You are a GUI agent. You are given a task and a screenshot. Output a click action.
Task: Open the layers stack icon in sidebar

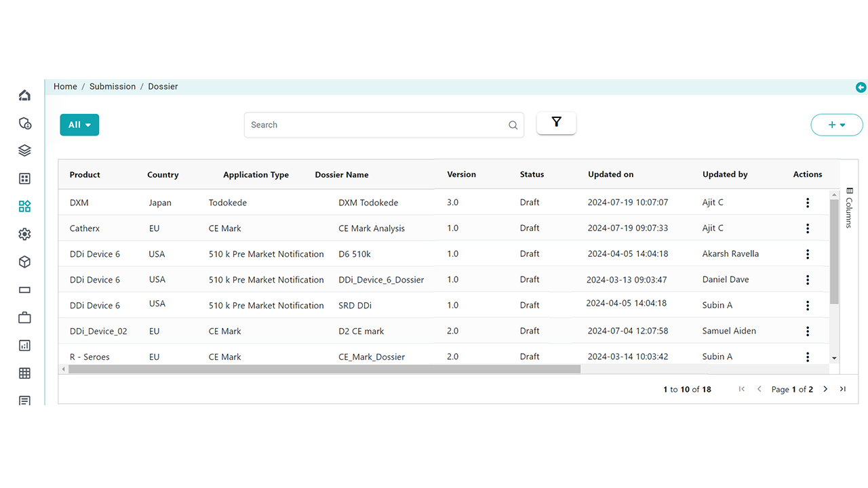tap(24, 150)
